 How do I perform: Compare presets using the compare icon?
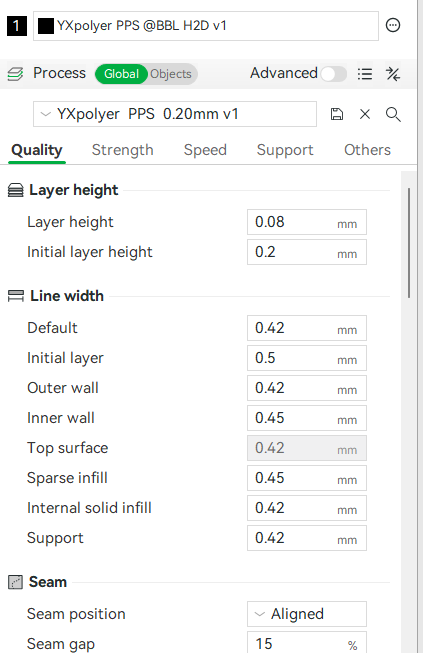tap(393, 74)
